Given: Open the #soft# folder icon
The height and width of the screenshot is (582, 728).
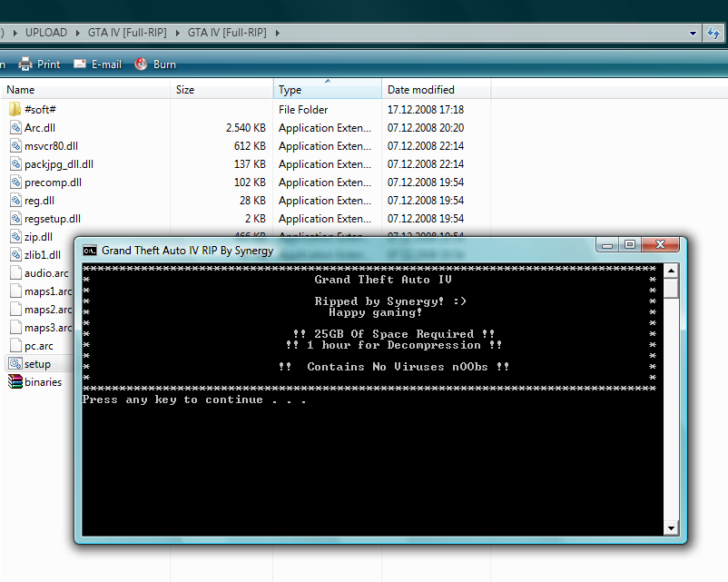Looking at the screenshot, I should pos(15,110).
